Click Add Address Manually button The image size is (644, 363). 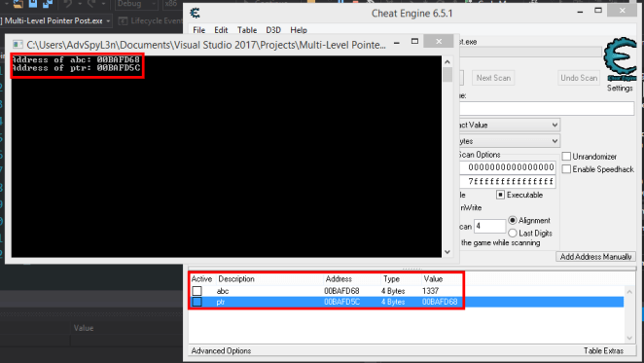(595, 257)
